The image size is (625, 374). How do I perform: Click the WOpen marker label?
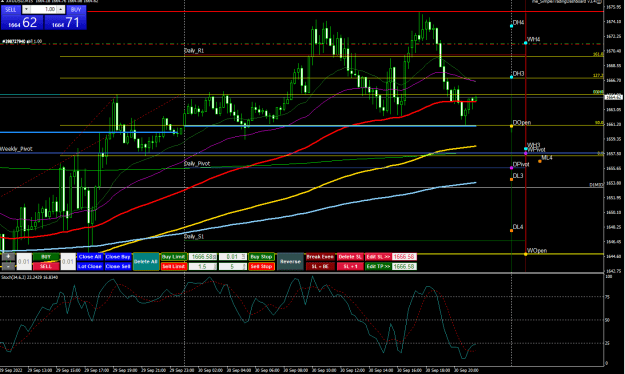coord(537,250)
